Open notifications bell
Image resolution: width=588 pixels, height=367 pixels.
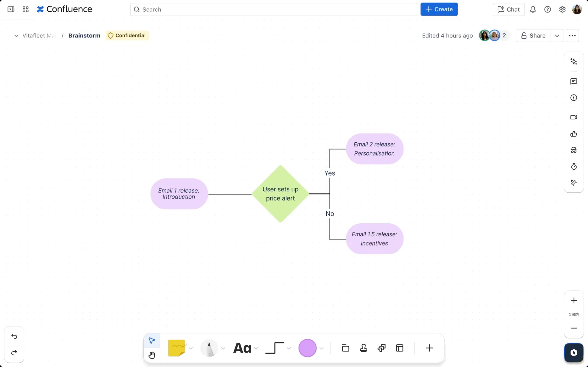pos(533,9)
